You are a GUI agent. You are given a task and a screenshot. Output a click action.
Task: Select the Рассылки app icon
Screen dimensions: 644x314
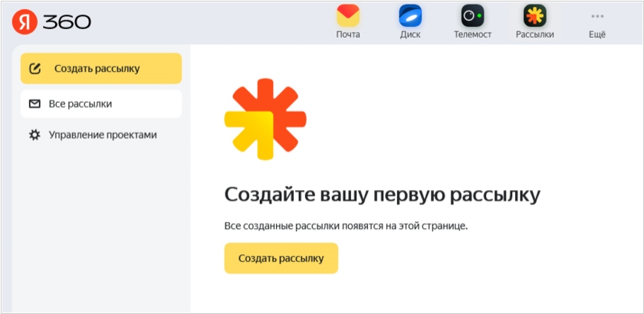tap(535, 16)
